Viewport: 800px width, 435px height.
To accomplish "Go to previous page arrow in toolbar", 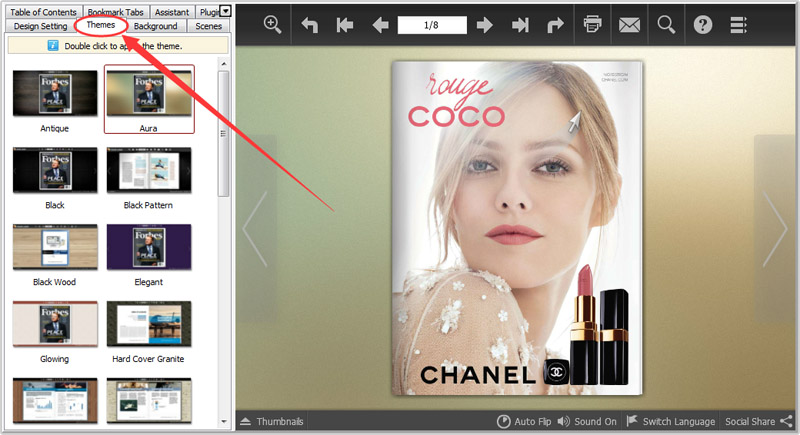I will click(380, 24).
